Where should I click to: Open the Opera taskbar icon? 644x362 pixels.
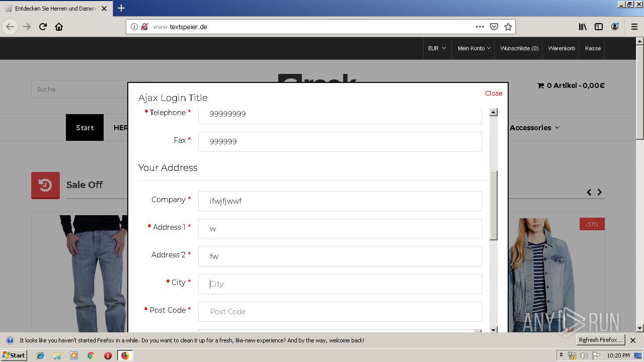click(108, 355)
